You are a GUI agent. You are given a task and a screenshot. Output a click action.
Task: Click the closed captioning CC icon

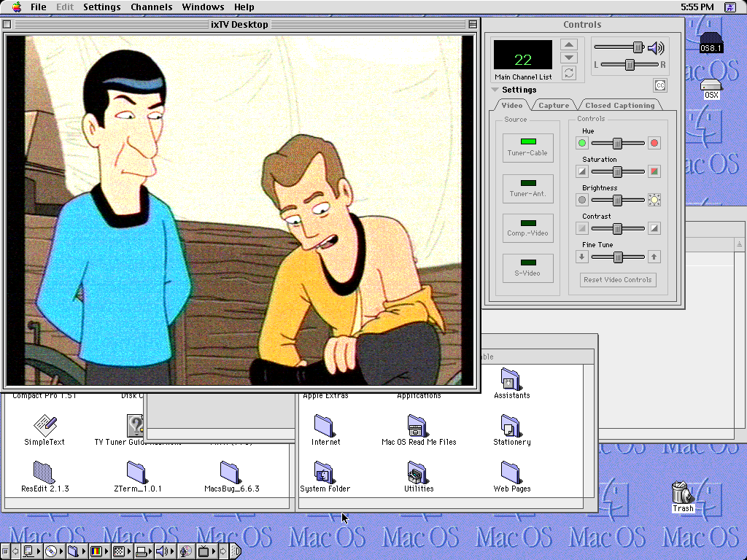pyautogui.click(x=659, y=85)
